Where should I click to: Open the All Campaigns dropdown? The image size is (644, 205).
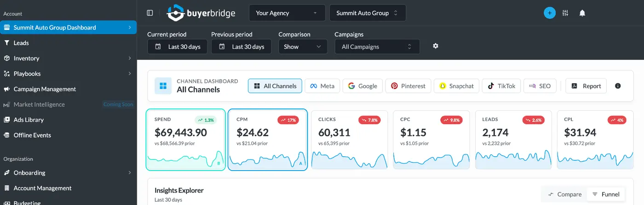coord(377,46)
